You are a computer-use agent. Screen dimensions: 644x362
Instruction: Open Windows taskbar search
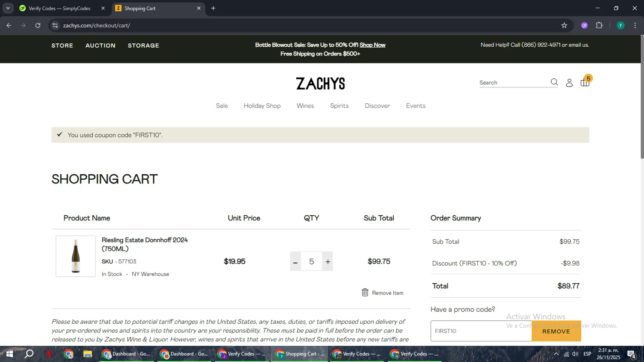pos(29,354)
